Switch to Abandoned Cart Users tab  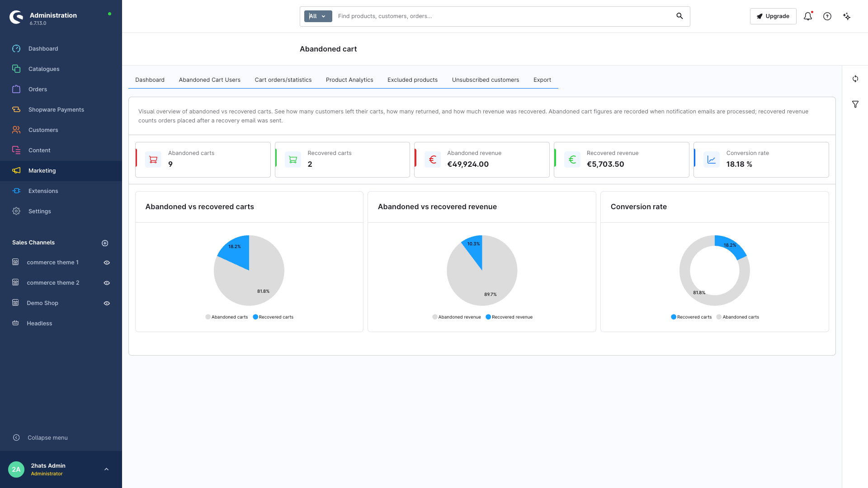point(210,80)
